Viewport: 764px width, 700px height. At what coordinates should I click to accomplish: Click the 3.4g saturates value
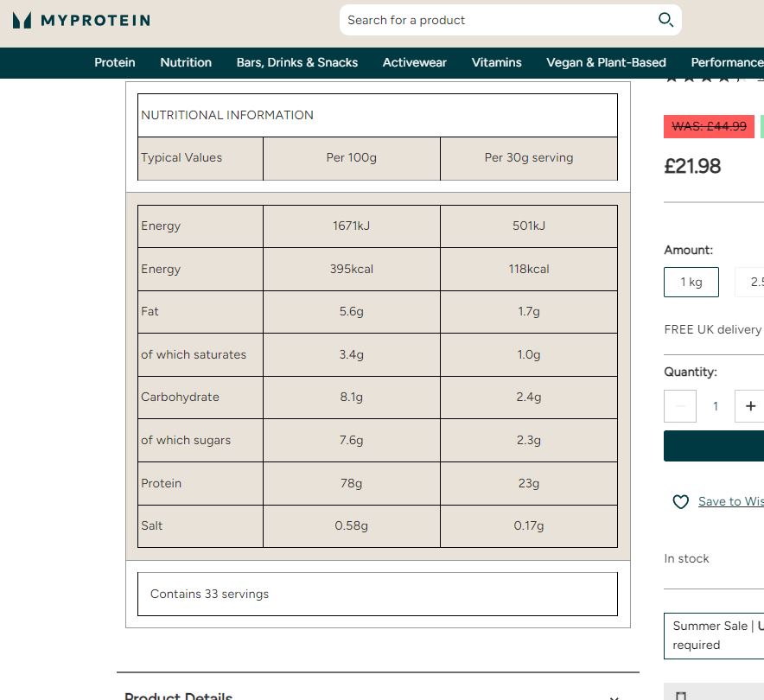(351, 354)
